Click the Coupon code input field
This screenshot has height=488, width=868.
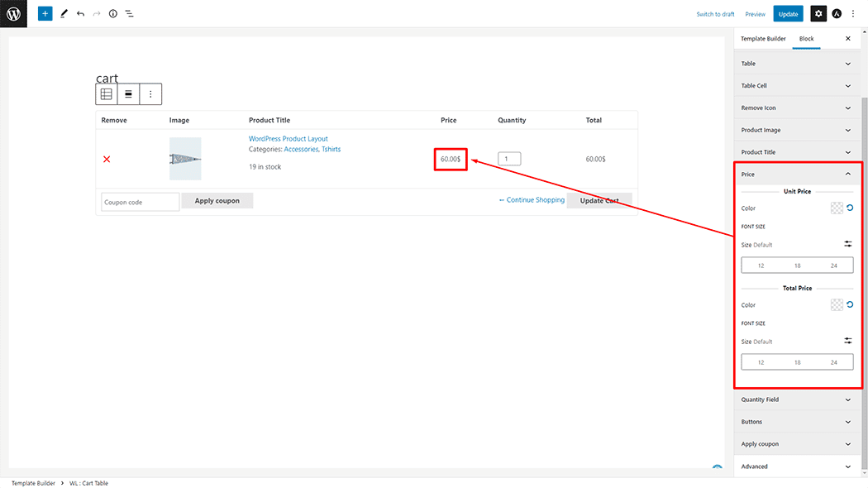[140, 202]
